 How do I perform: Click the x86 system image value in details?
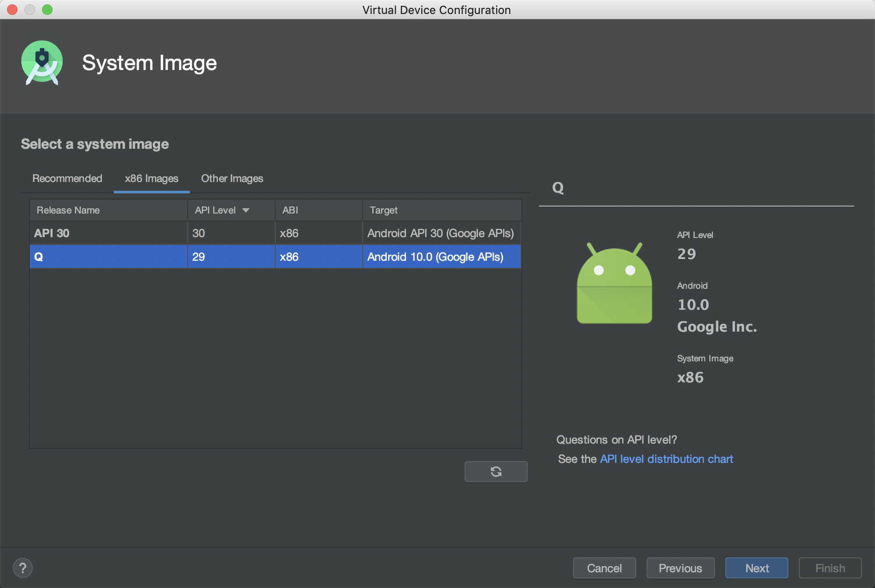point(690,377)
